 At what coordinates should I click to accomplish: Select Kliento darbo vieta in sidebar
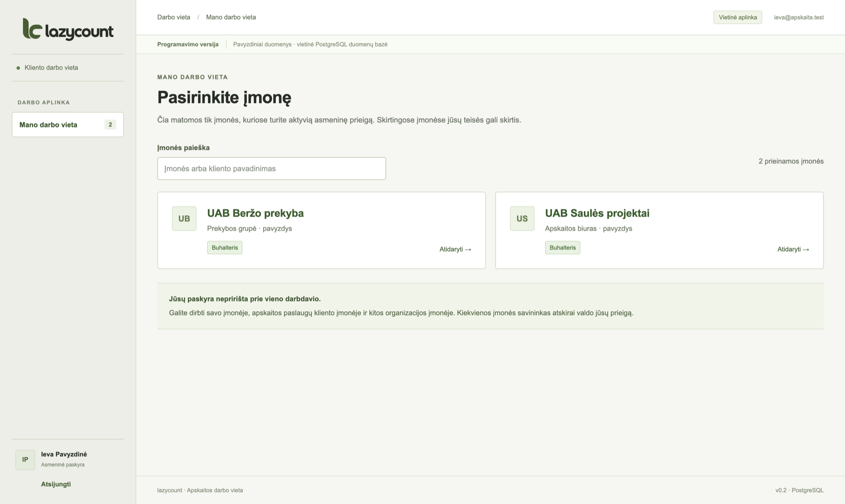51,68
